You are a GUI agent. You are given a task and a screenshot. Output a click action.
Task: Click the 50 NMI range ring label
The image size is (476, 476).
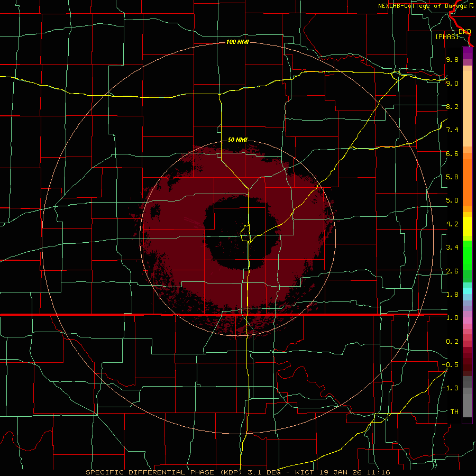[x=237, y=140]
